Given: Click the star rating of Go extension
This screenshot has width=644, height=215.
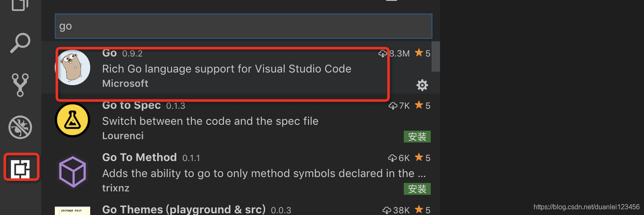Looking at the screenshot, I should [423, 53].
